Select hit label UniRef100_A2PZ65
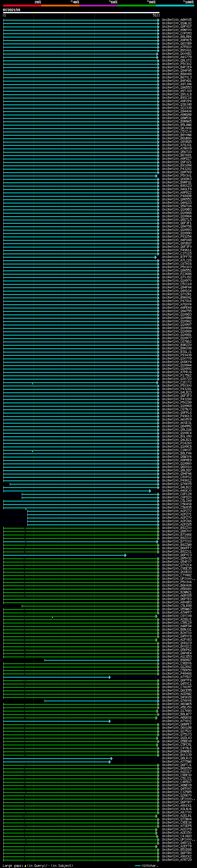The image size is (197, 868). click(x=177, y=524)
